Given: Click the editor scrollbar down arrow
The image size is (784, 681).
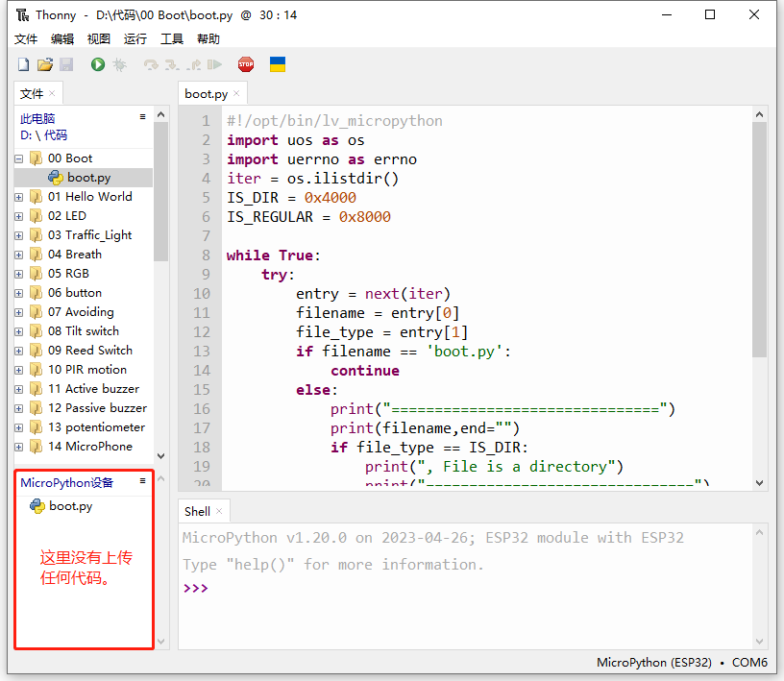Looking at the screenshot, I should [x=759, y=482].
